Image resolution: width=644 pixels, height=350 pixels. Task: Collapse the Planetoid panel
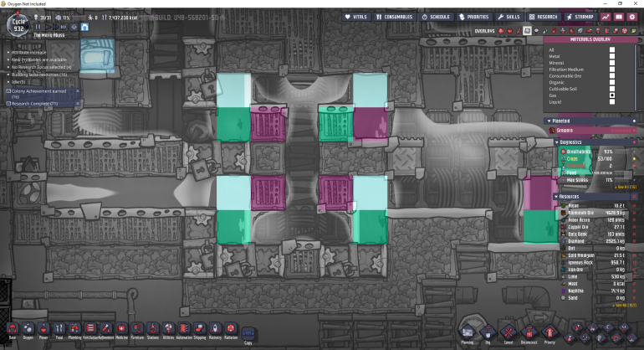pyautogui.click(x=549, y=121)
